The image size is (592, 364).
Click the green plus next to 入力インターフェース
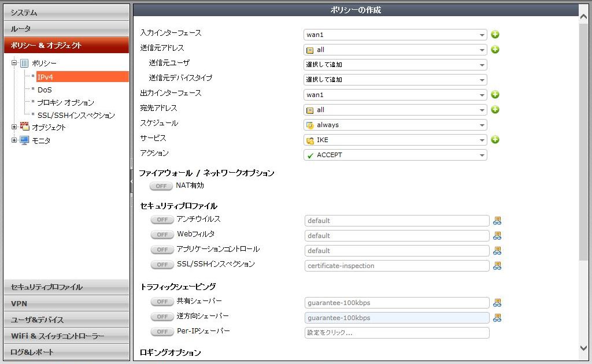click(495, 35)
